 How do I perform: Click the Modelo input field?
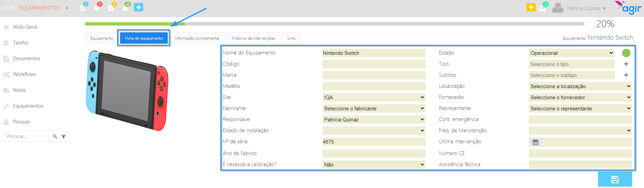374,86
